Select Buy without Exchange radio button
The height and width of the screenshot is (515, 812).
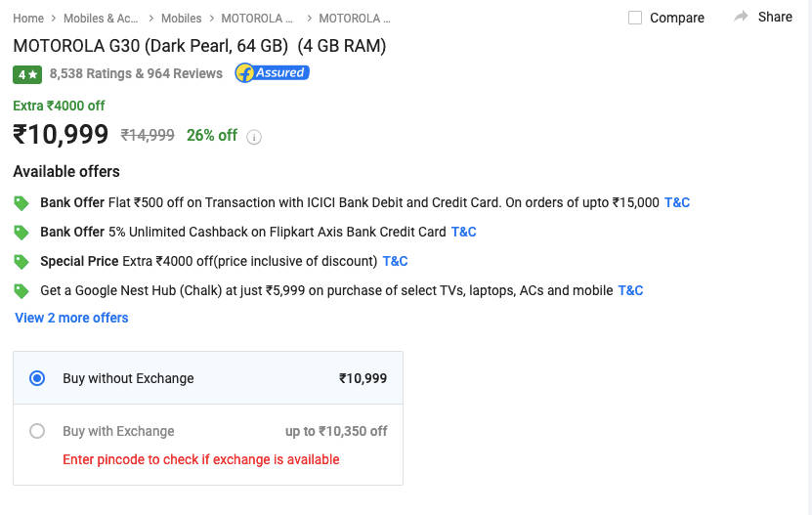click(37, 378)
